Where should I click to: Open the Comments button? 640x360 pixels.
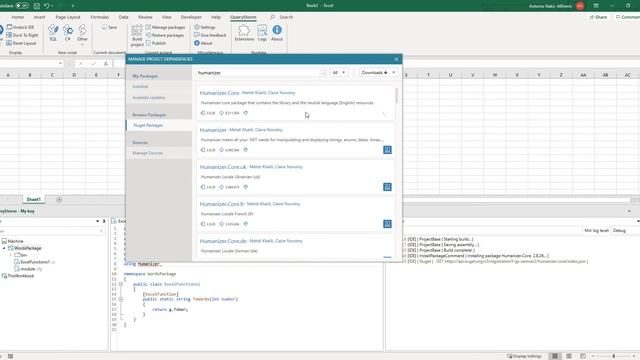pyautogui.click(x=627, y=17)
